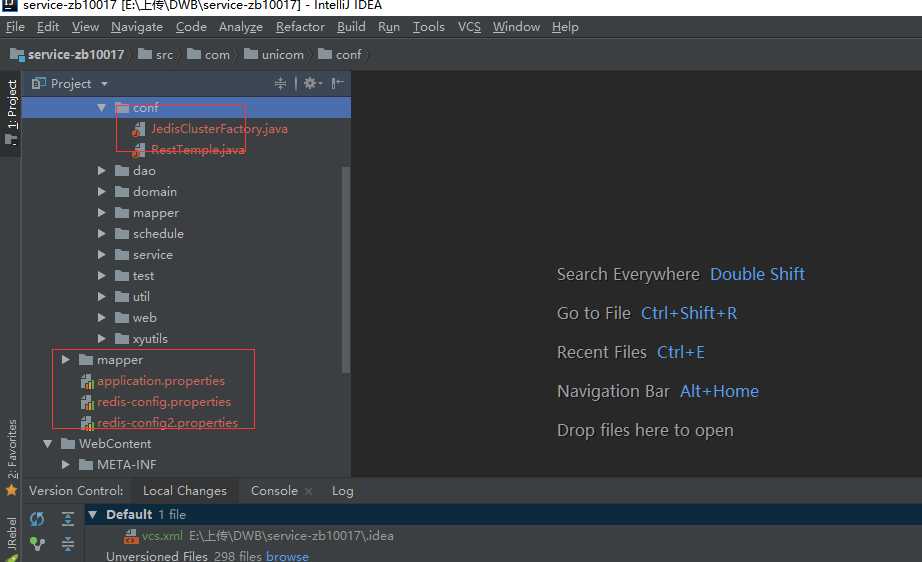Click Favorites star icon on left strip
Image resolution: width=922 pixels, height=562 pixels.
point(11,490)
